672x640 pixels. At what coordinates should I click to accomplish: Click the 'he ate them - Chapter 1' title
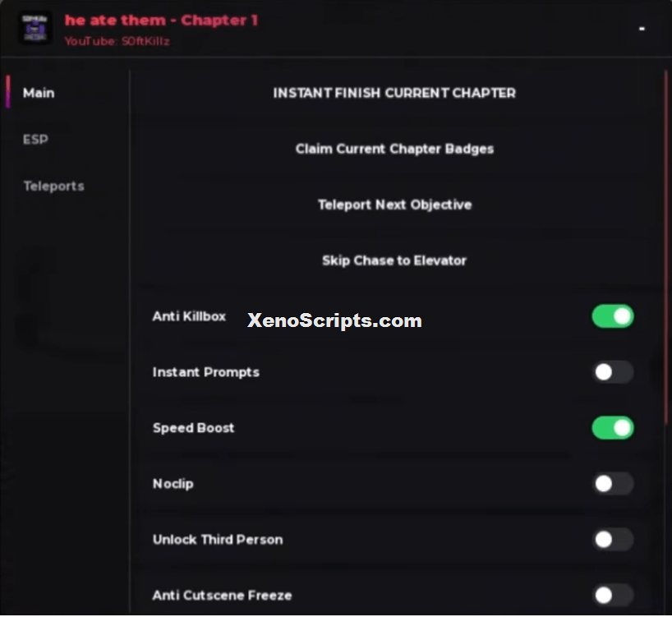161,21
